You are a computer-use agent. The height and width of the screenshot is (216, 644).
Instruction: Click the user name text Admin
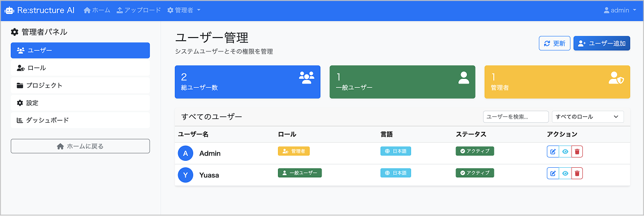[210, 153]
